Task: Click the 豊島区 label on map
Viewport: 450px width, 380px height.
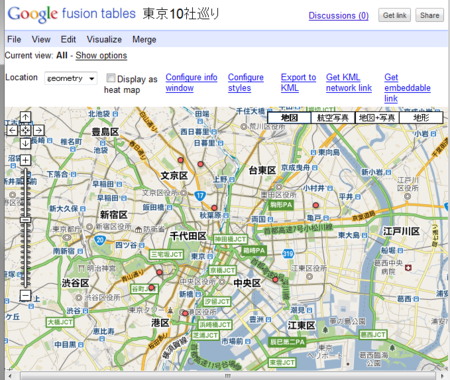Action: [105, 132]
